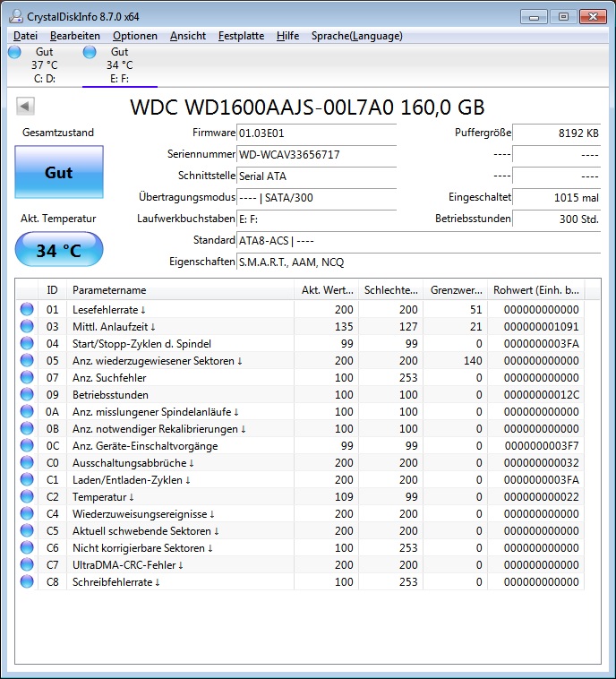Click status orb of Ausschaltungsabbrüche row
Image resolution: width=616 pixels, height=679 pixels.
pos(27,462)
